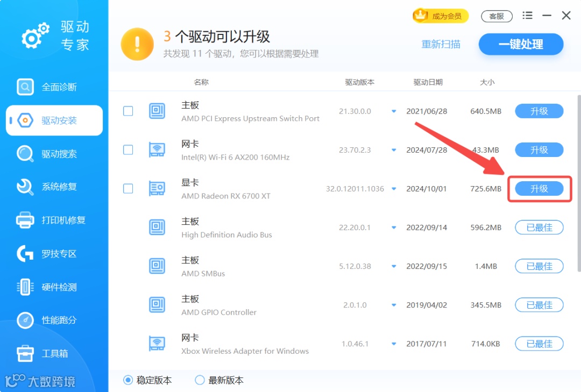This screenshot has height=392, width=581.
Task: Click the text "Xbox Wireless Adapter for Windows"
Action: click(x=245, y=351)
